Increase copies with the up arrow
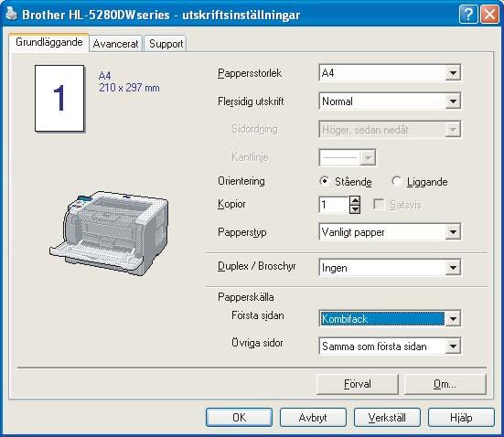Viewport: 504px width, 437px height. pos(355,200)
